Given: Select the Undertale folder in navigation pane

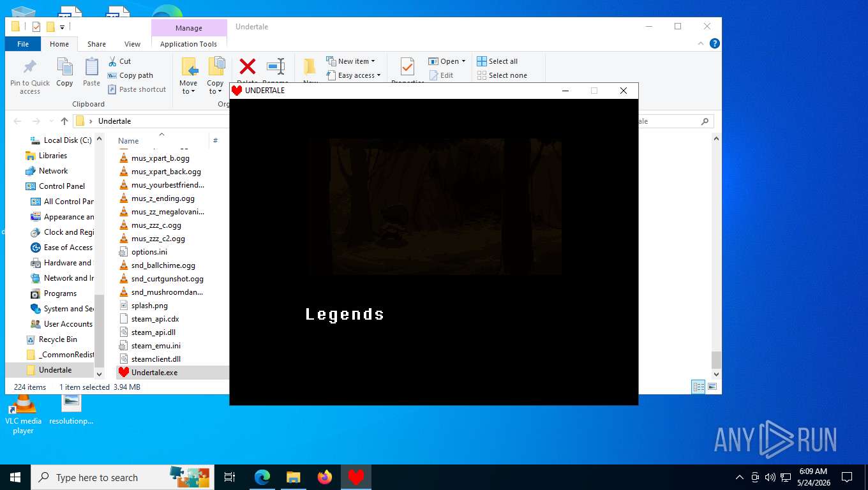Looking at the screenshot, I should click(x=50, y=370).
